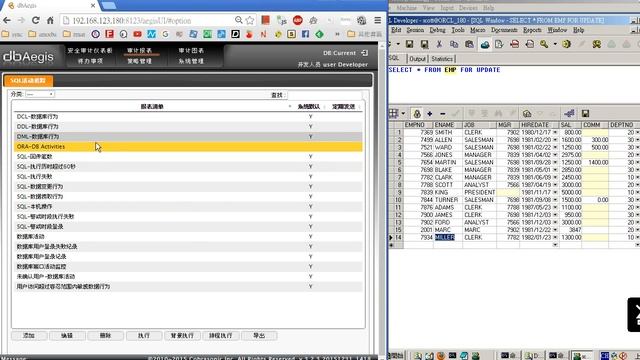
Task: Click the 背景执行 button
Action: click(x=182, y=336)
